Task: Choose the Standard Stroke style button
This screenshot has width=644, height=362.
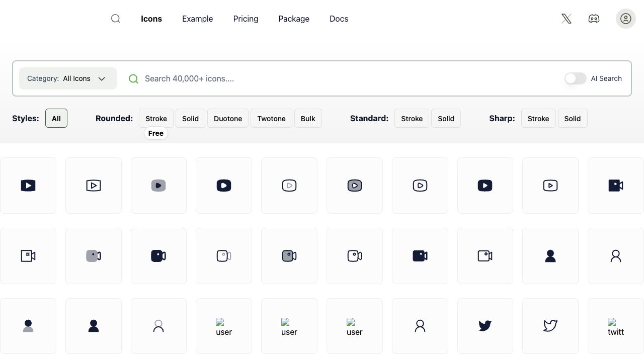Action: [412, 119]
